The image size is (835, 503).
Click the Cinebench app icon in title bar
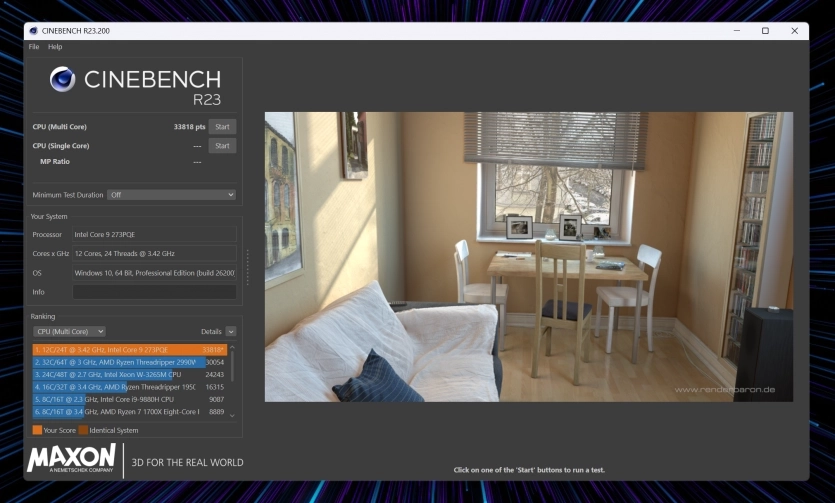click(33, 31)
